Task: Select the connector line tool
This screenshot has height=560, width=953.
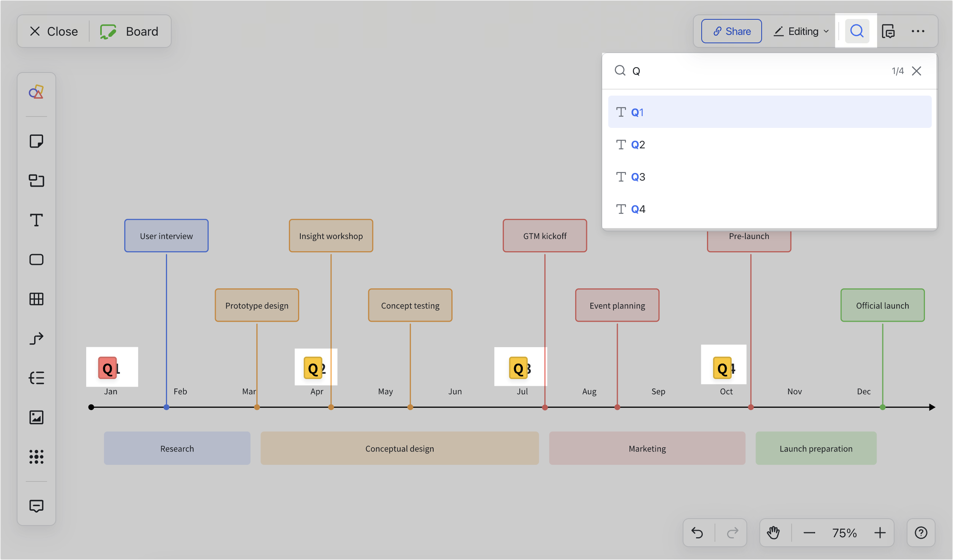Action: click(36, 338)
